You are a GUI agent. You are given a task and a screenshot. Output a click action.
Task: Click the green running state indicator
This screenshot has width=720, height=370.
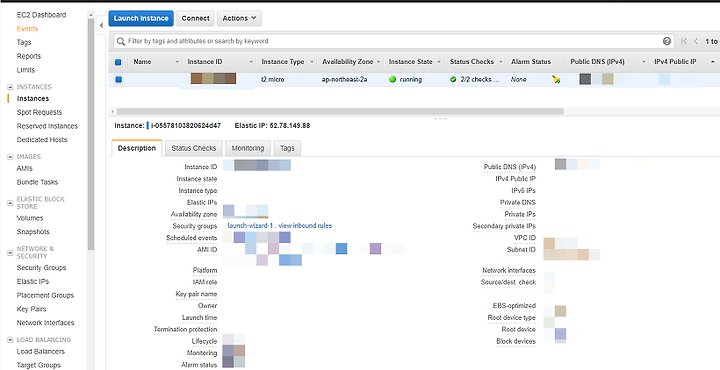392,79
